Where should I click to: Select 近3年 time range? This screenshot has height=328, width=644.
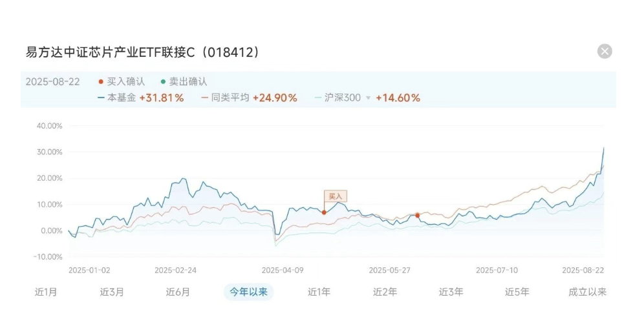pos(451,292)
